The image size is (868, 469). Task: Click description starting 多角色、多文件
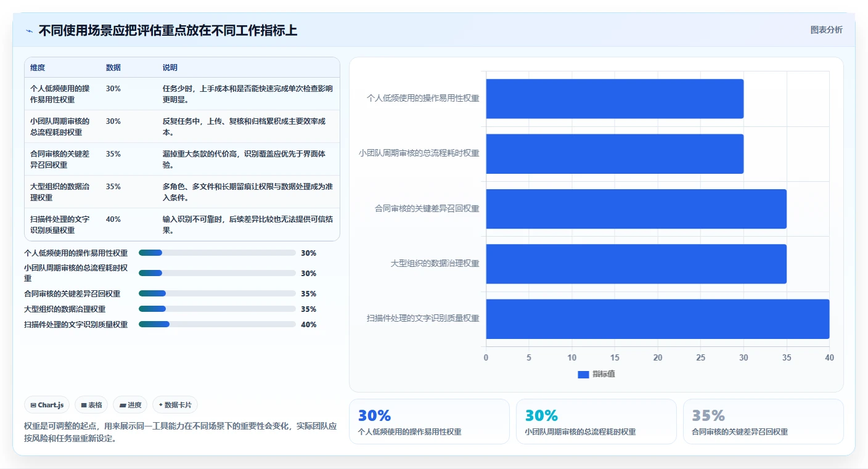248,192
